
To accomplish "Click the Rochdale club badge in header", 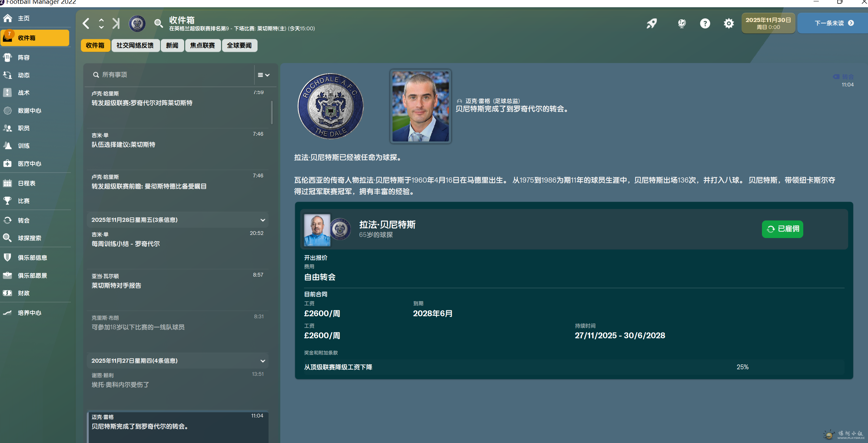I will click(137, 23).
